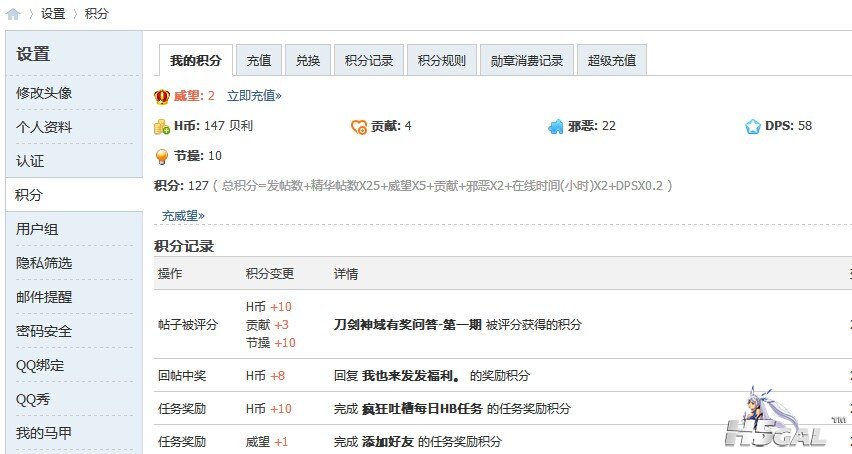
Task: Open the 刀剑神域有奖问答-第一期 post link
Action: (x=407, y=325)
